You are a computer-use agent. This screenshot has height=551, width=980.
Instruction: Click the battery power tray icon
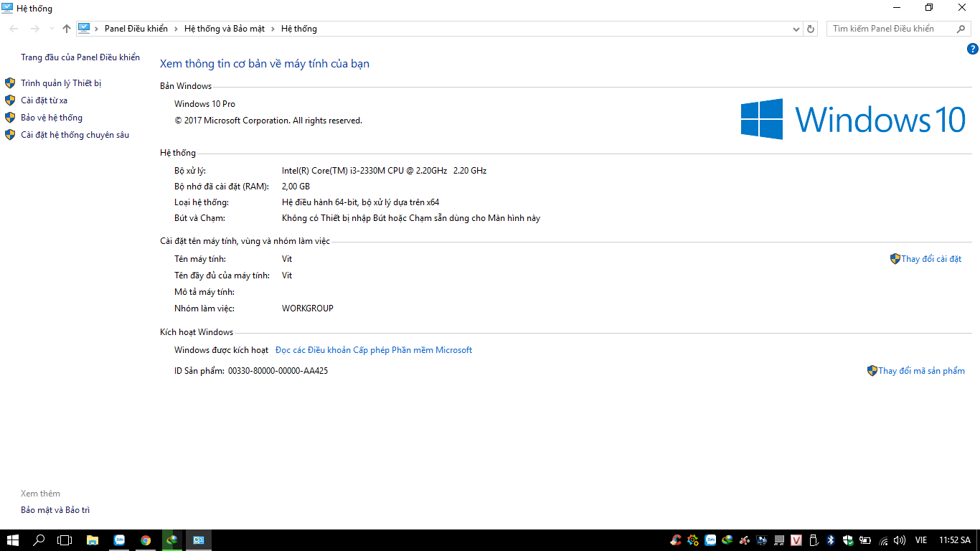(865, 540)
